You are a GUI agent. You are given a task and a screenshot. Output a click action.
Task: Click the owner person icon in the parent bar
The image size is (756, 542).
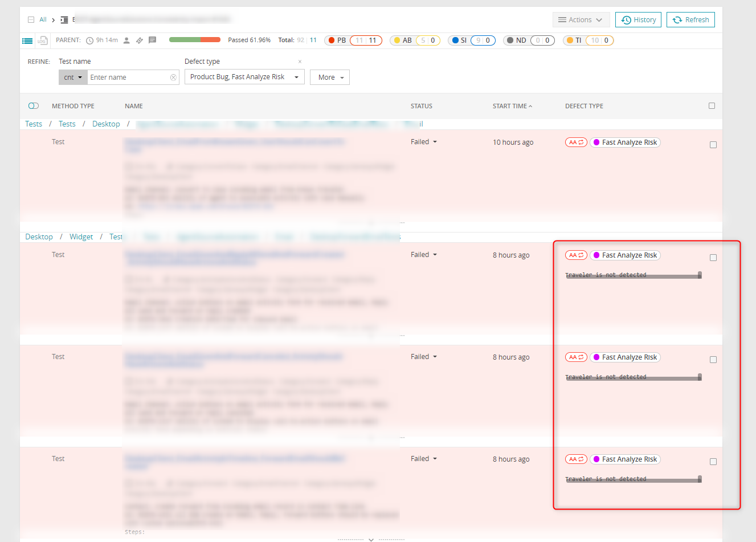[x=126, y=40]
